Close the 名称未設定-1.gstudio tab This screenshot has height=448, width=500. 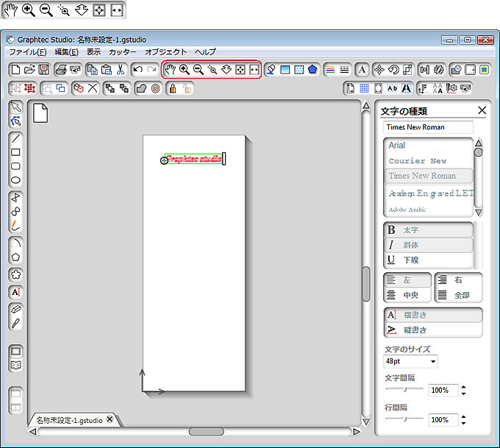110,419
